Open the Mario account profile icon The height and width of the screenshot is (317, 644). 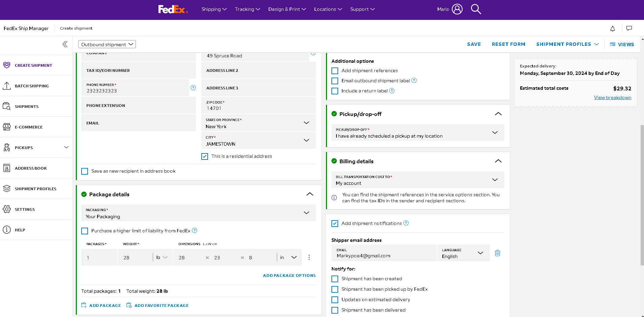point(457,9)
